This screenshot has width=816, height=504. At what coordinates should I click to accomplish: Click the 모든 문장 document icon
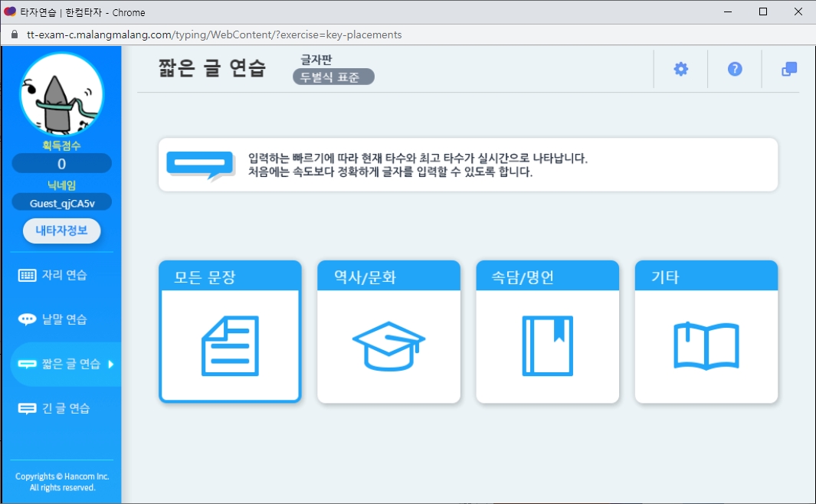(229, 345)
